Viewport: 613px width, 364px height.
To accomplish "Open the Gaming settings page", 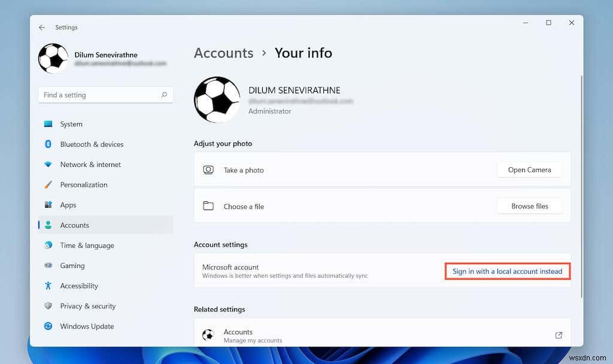I will [72, 265].
